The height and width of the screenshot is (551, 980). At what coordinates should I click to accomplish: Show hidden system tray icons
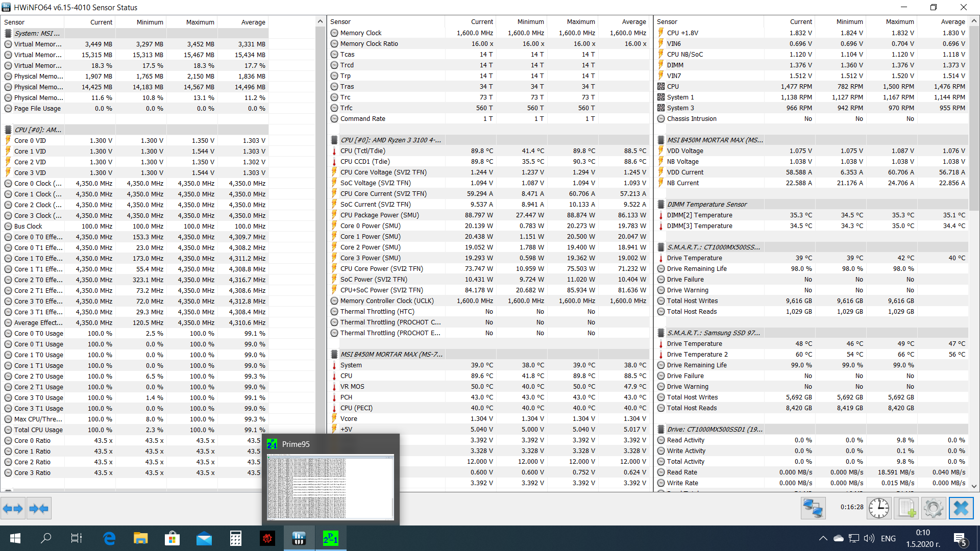(823, 538)
